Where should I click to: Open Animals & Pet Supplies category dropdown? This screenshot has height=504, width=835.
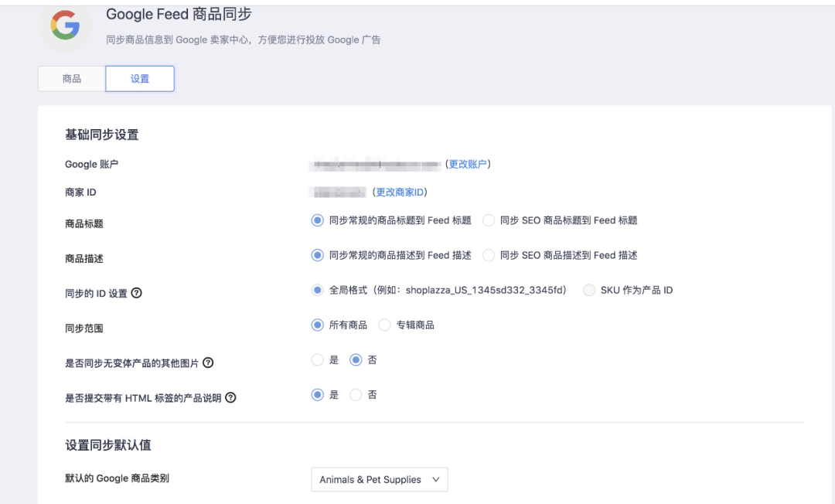380,479
